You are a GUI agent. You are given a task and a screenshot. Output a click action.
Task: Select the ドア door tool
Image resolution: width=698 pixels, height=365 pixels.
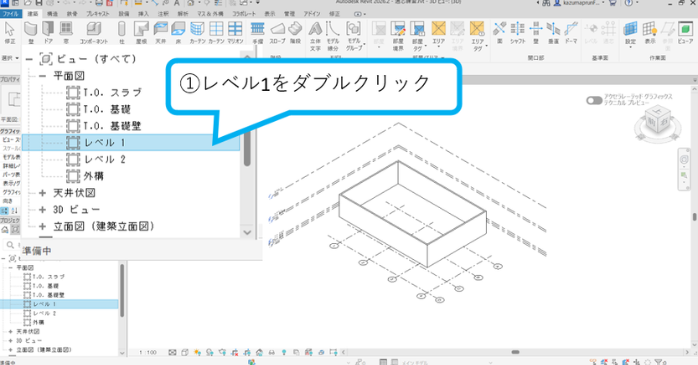click(48, 32)
